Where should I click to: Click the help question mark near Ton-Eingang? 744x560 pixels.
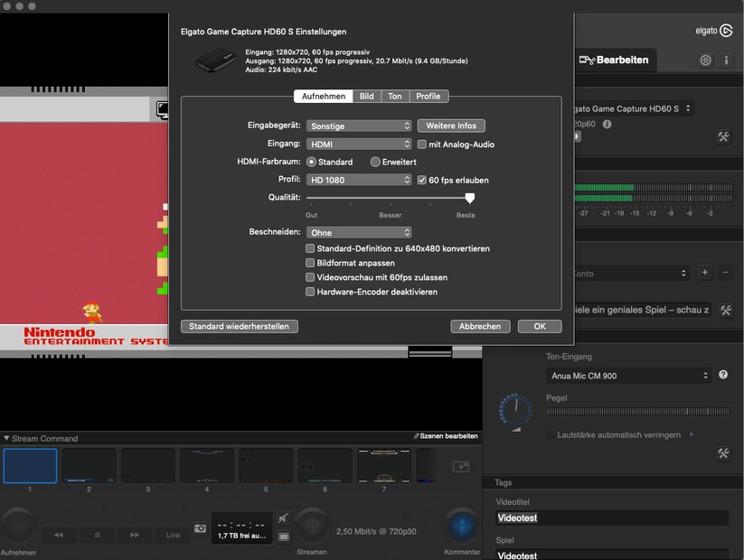[x=724, y=375]
